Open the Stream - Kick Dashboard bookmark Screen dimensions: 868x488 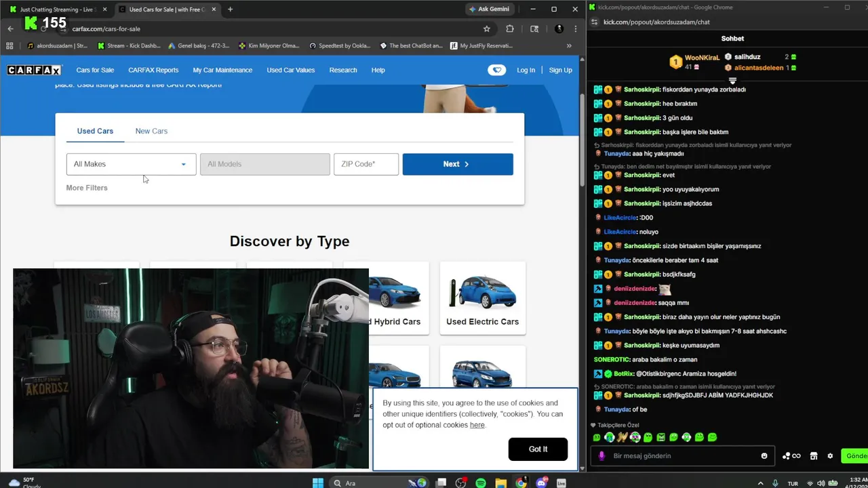click(129, 46)
